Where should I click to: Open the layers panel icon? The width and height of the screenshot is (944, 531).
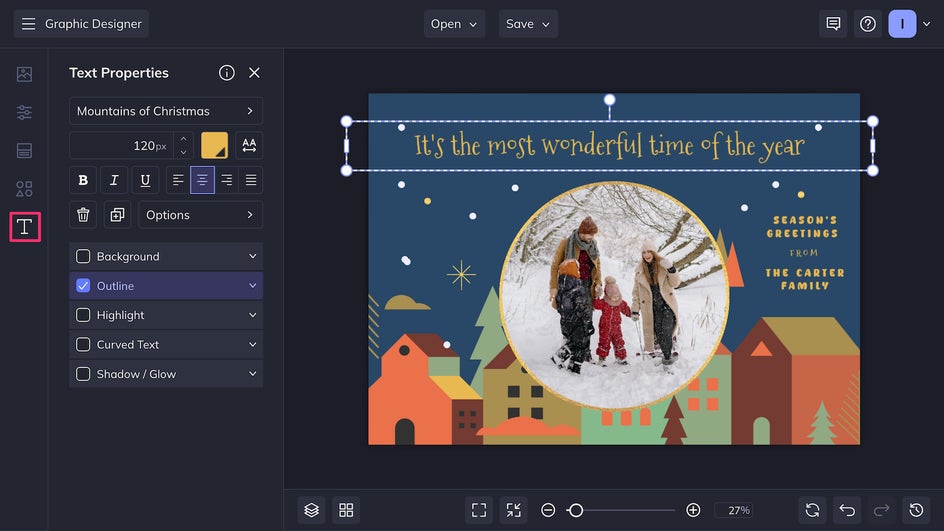pyautogui.click(x=311, y=511)
